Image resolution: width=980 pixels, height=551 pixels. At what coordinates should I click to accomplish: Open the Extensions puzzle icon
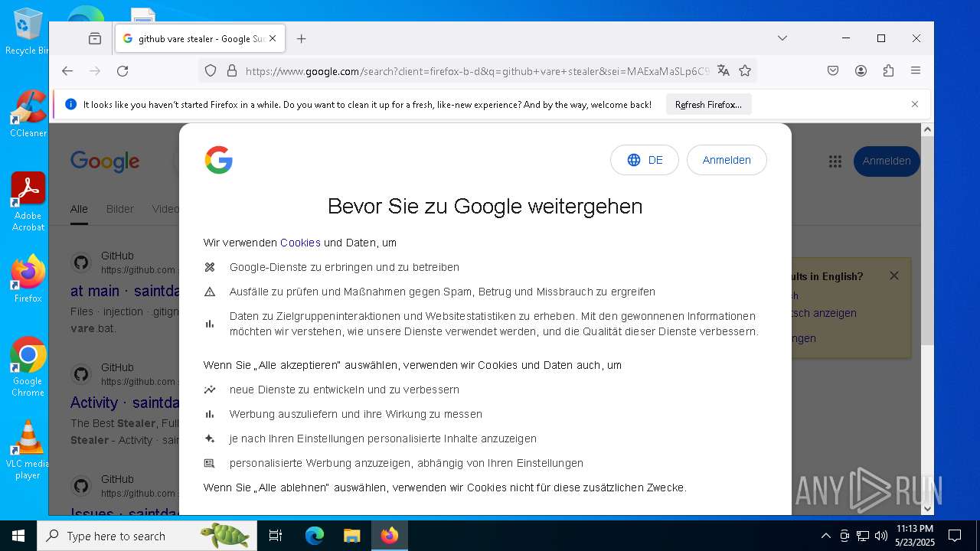(888, 70)
